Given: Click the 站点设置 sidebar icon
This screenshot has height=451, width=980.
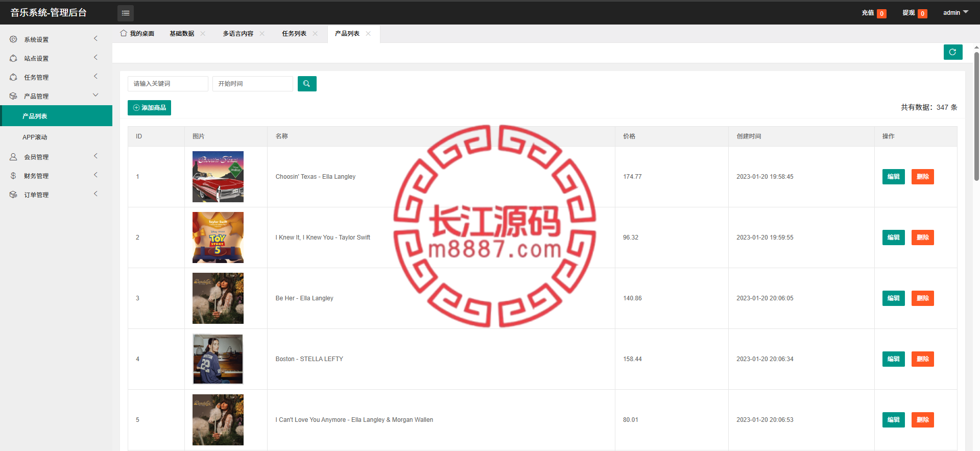Looking at the screenshot, I should point(13,58).
